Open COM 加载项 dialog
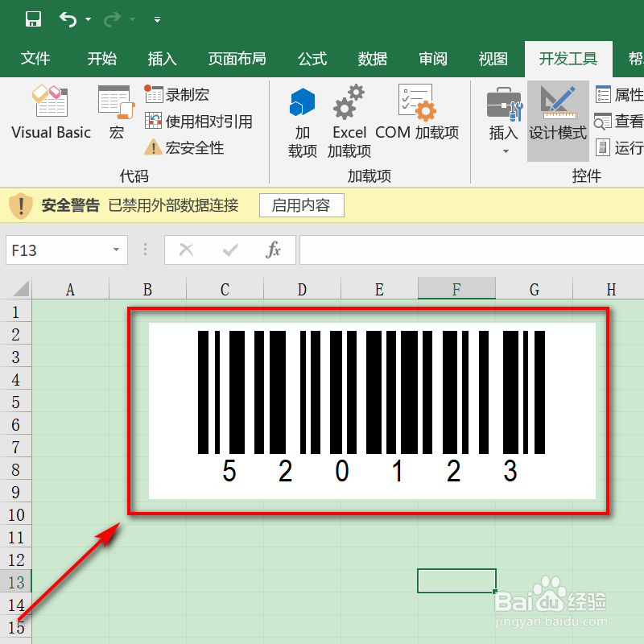This screenshot has width=644, height=644. pos(417,112)
